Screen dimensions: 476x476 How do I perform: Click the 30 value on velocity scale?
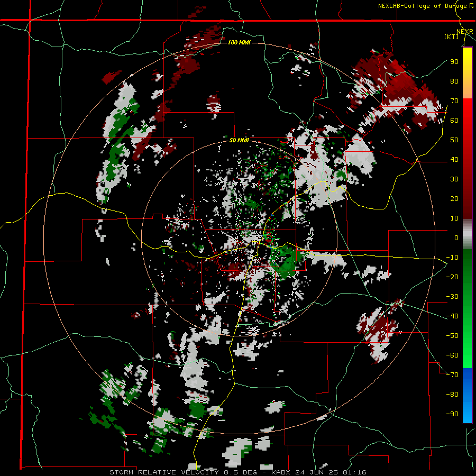click(x=454, y=179)
